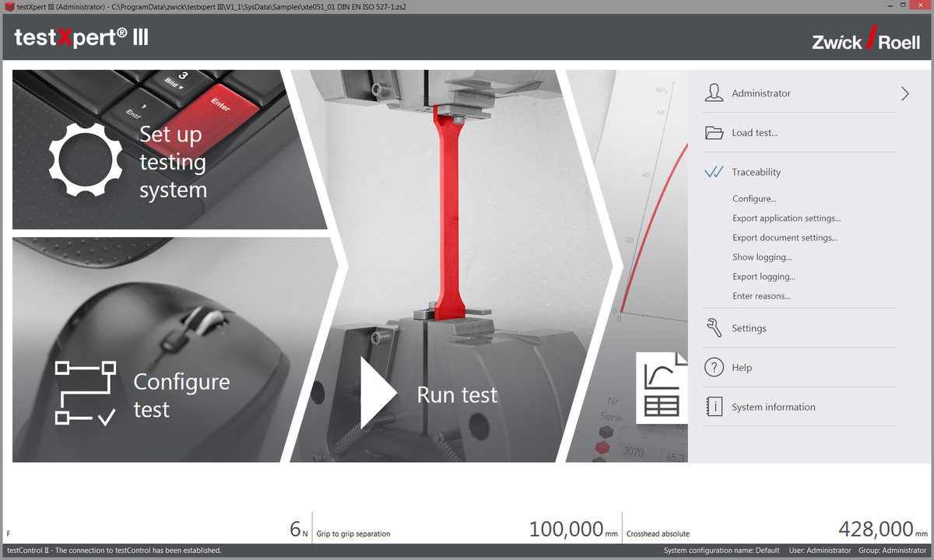Click the Configure test flowchart icon
934x560 pixels.
(x=86, y=393)
